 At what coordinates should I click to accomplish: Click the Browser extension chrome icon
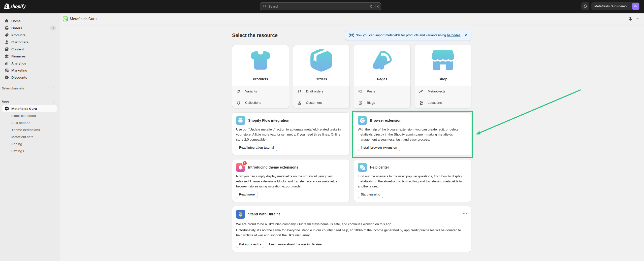(x=362, y=120)
